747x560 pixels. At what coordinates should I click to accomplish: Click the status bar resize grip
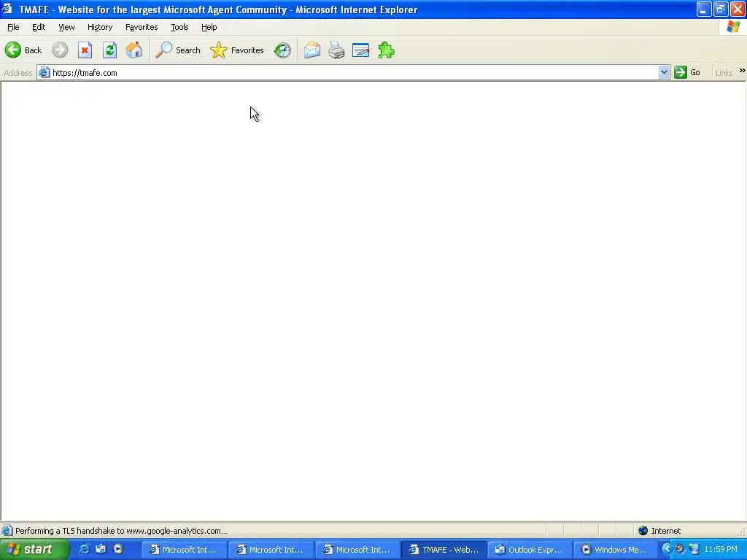(x=741, y=532)
